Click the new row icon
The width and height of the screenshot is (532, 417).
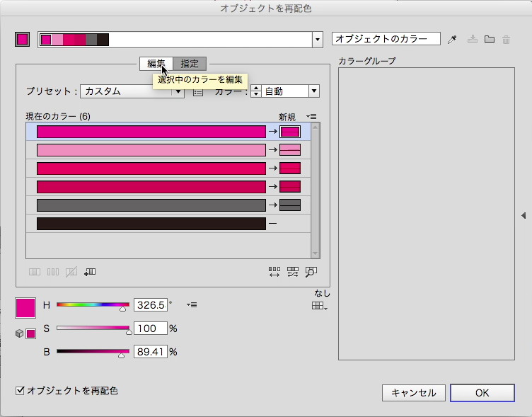90,272
